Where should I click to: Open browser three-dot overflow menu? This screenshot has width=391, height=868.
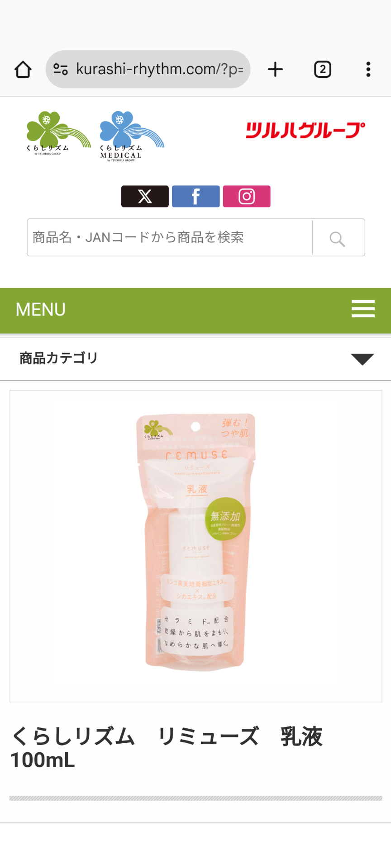[368, 70]
